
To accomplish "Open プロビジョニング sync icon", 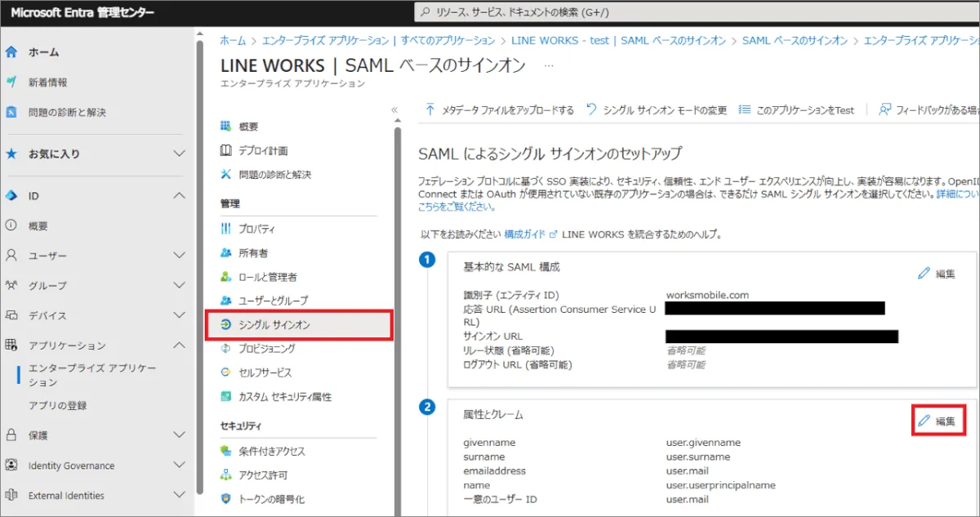I will click(x=226, y=349).
